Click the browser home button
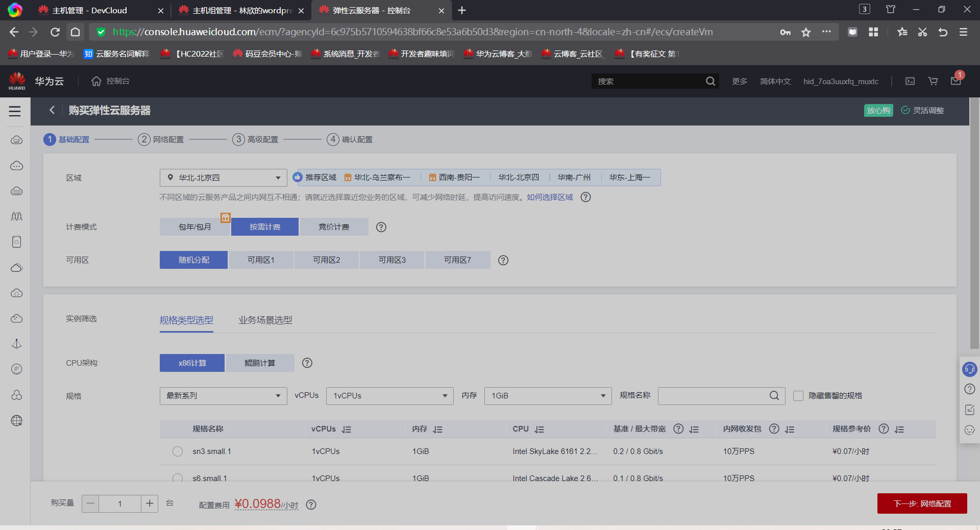980x530 pixels. click(x=75, y=32)
